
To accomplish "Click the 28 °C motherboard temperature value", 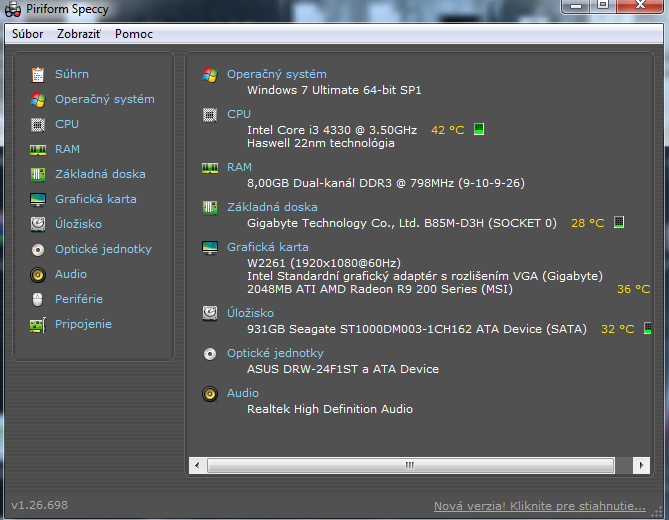I will tap(588, 223).
